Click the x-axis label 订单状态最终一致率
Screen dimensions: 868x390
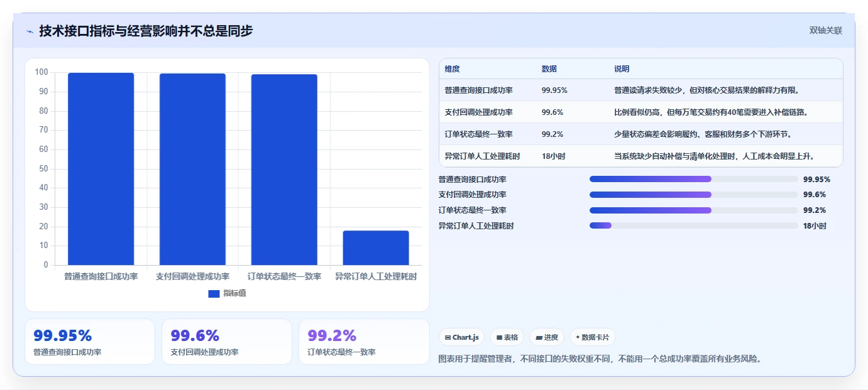[284, 277]
